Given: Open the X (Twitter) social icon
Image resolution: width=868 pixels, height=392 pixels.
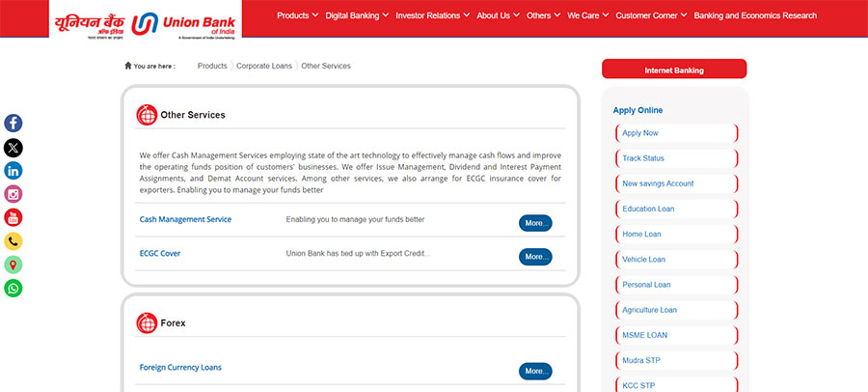Looking at the screenshot, I should point(14,148).
